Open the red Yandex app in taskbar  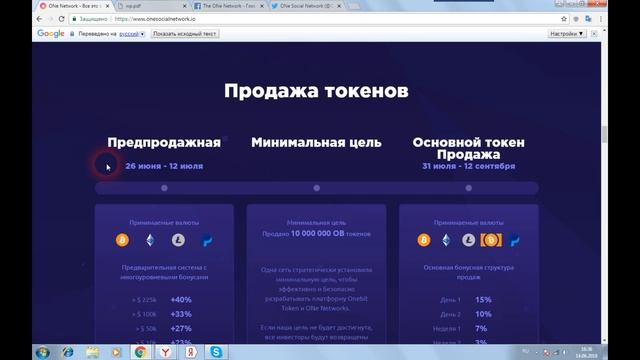190,352
